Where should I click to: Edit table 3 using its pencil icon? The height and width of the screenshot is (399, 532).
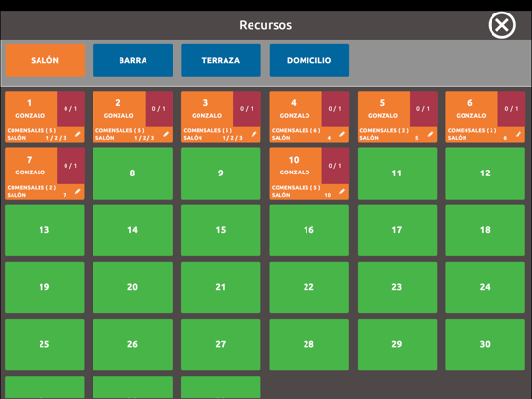pyautogui.click(x=253, y=134)
